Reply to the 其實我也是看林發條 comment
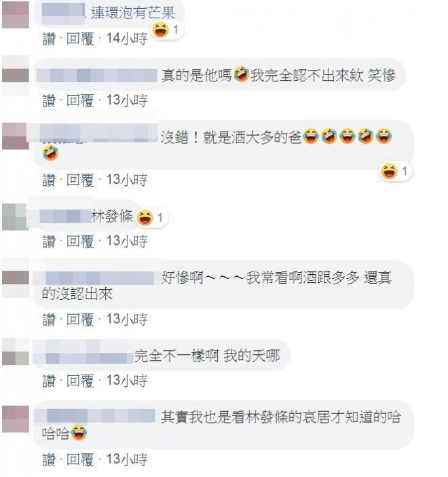The height and width of the screenshot is (477, 448). 80,459
